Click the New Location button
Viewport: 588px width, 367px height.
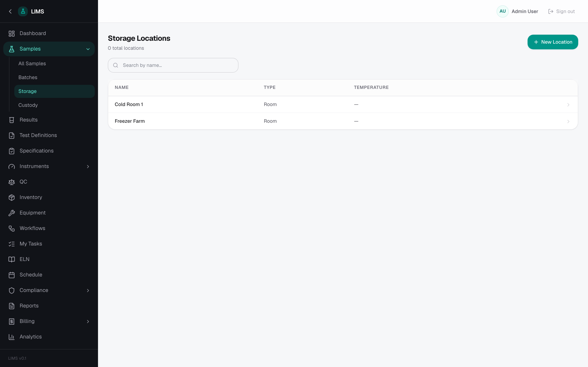point(552,42)
